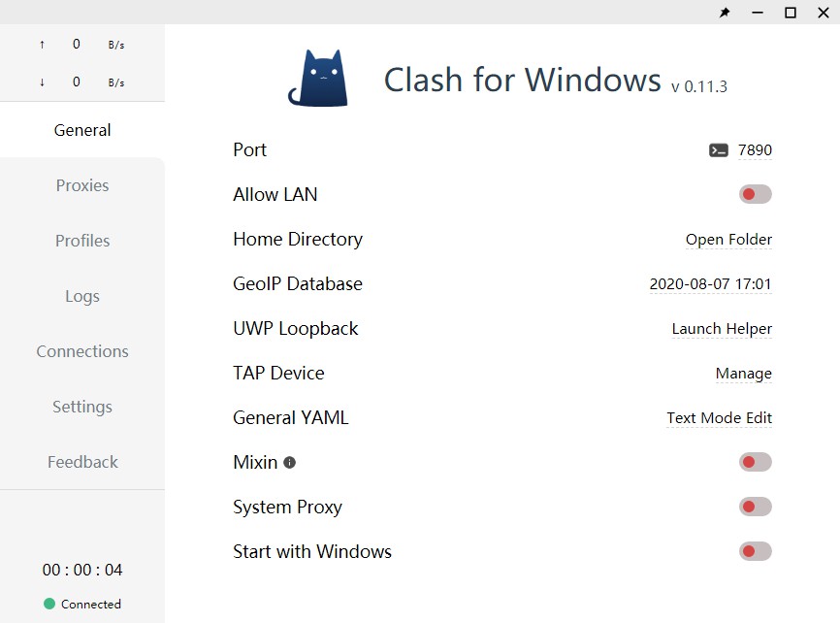The height and width of the screenshot is (623, 840).
Task: Click the Open Folder link
Action: tap(728, 239)
